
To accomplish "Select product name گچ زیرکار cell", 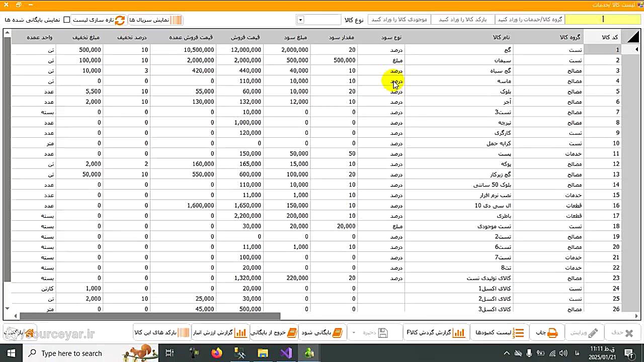I will pyautogui.click(x=458, y=174).
